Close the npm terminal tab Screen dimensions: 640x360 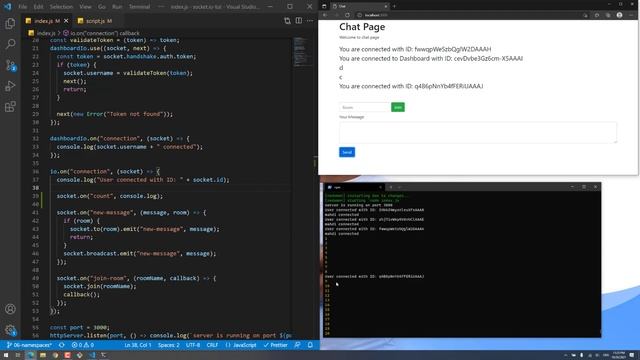pyautogui.click(x=380, y=187)
